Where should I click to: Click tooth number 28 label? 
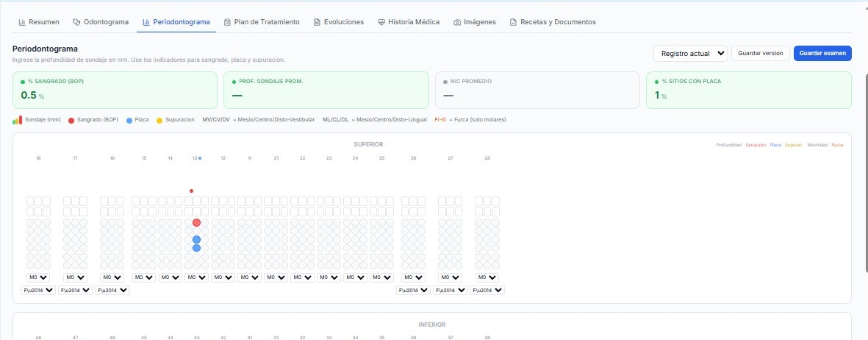(x=487, y=159)
